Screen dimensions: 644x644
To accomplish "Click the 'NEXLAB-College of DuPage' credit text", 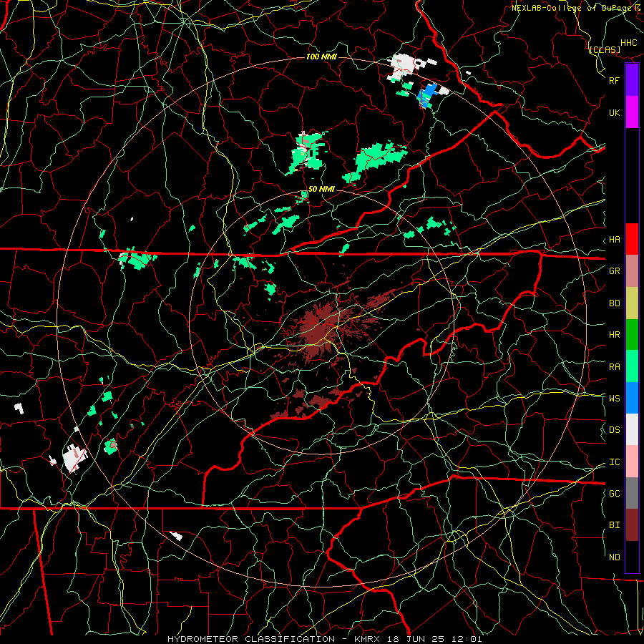I will click(x=572, y=8).
